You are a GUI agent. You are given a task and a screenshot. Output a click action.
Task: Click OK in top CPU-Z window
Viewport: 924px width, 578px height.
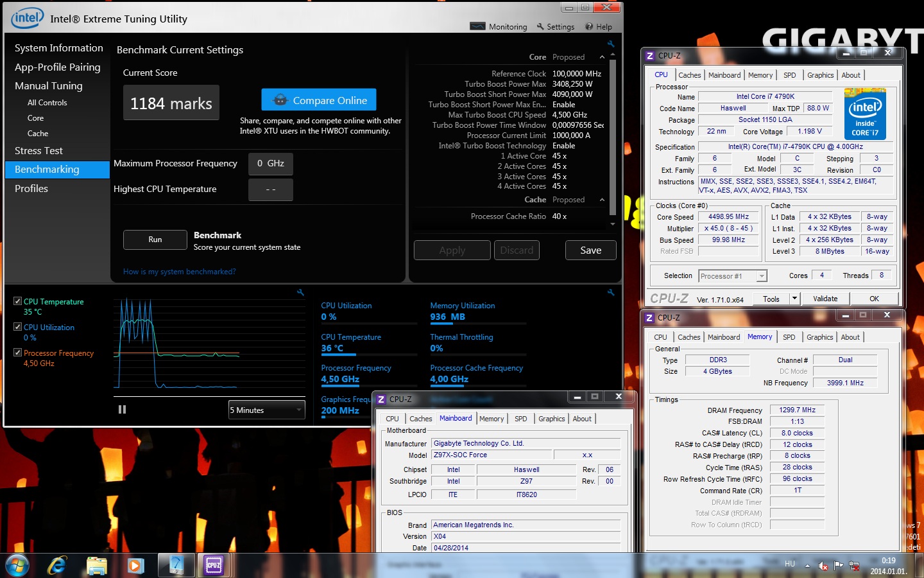pos(875,299)
